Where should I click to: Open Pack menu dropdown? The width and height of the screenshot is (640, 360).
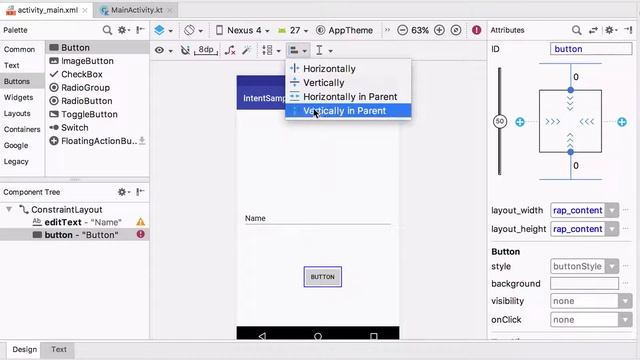(271, 50)
